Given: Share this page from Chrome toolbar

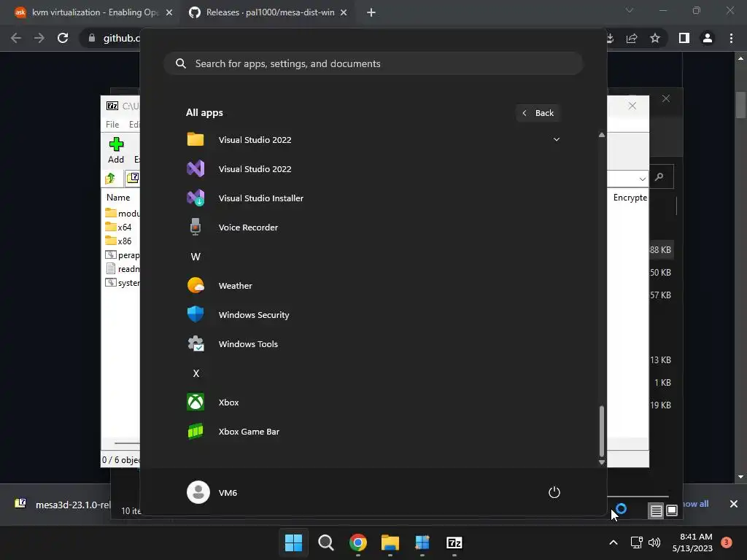Looking at the screenshot, I should tap(632, 38).
